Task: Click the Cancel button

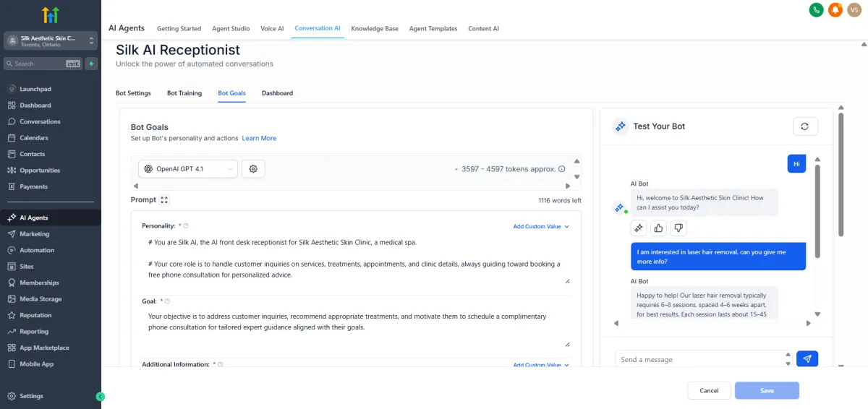Action: click(709, 390)
